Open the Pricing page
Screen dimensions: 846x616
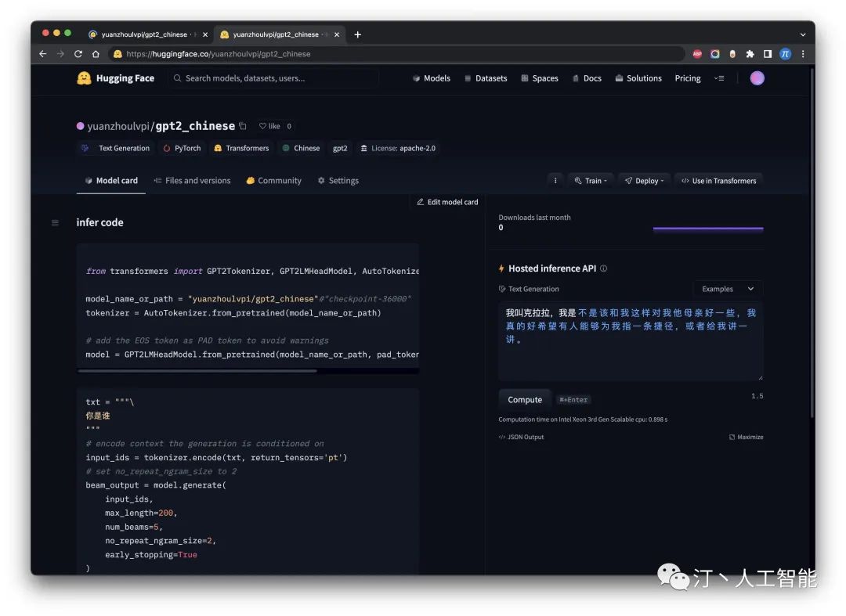point(688,78)
